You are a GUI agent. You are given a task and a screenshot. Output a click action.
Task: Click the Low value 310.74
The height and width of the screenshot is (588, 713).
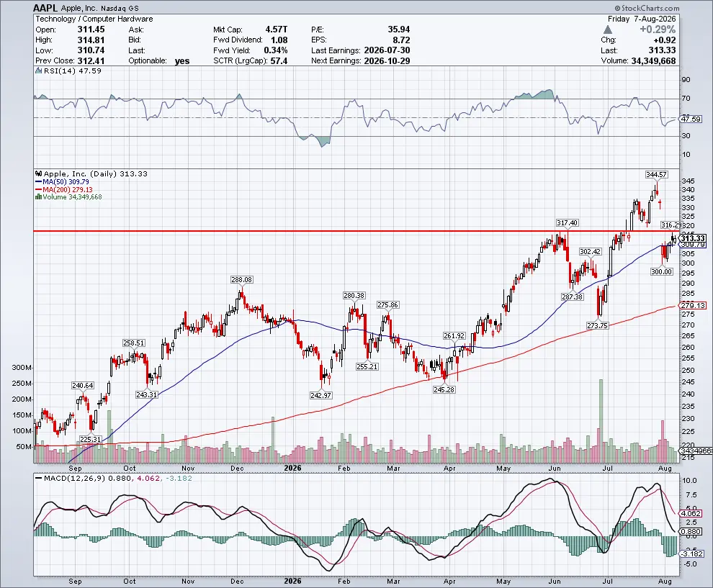(x=91, y=50)
